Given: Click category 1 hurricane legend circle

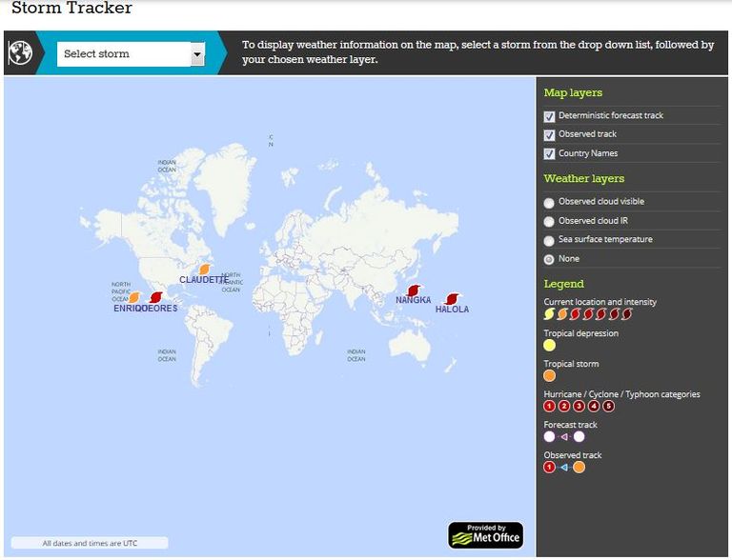Looking at the screenshot, I should coord(549,406).
